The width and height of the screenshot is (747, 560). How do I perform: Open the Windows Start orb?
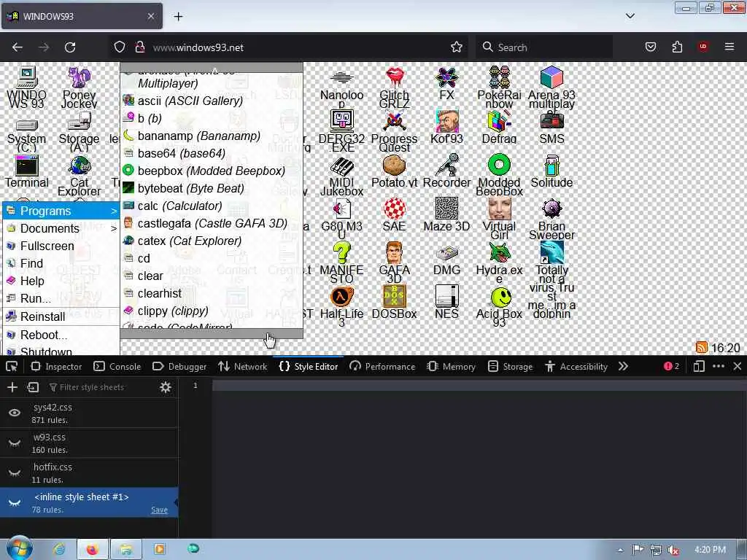click(x=18, y=549)
